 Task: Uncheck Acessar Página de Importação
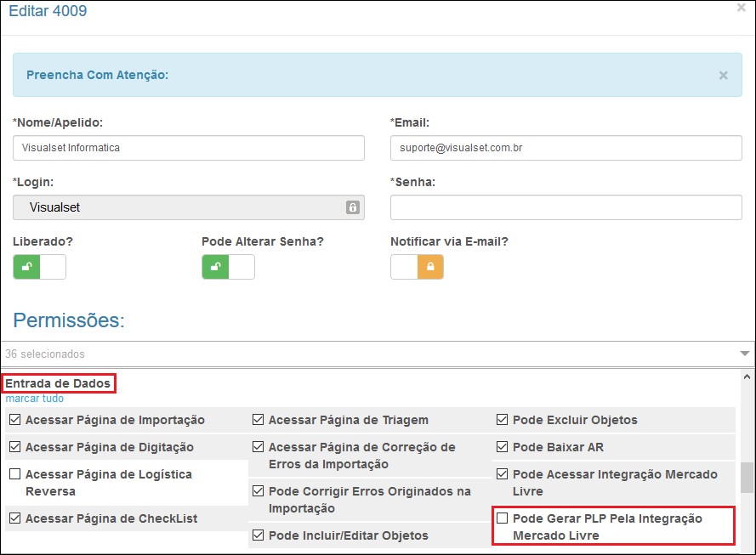[x=14, y=420]
